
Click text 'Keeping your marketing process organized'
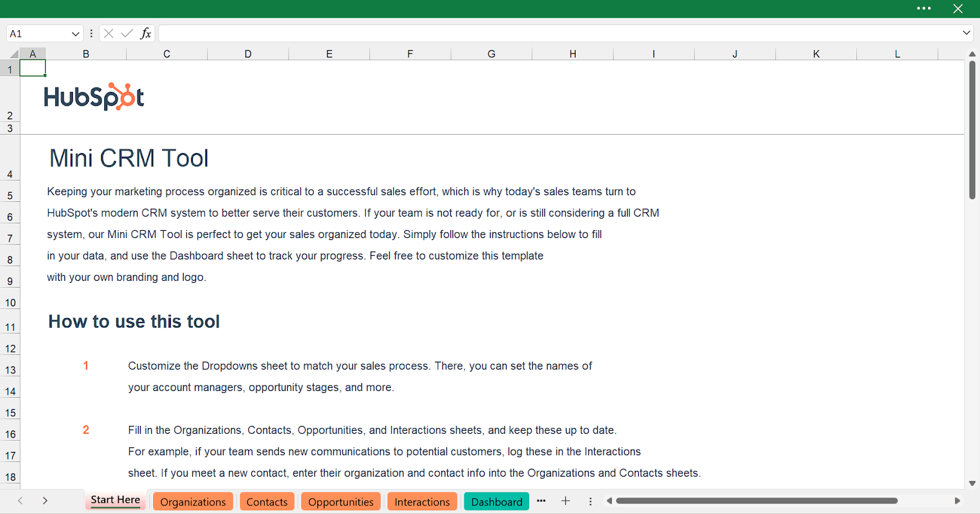click(152, 192)
